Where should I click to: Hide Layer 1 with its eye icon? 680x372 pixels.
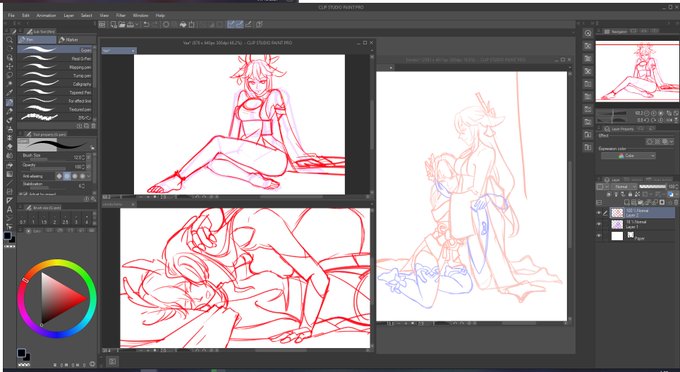[x=598, y=224]
